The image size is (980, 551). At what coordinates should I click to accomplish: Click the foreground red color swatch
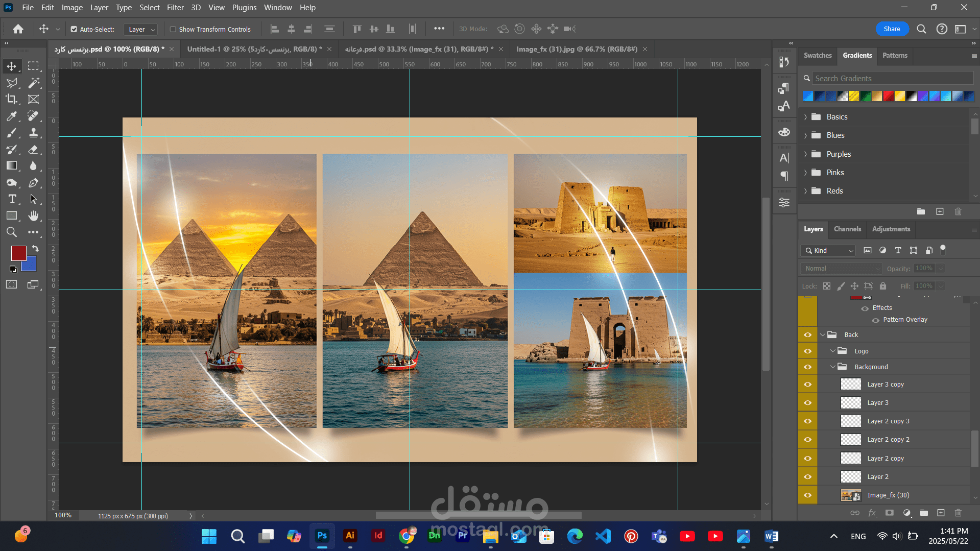[18, 253]
